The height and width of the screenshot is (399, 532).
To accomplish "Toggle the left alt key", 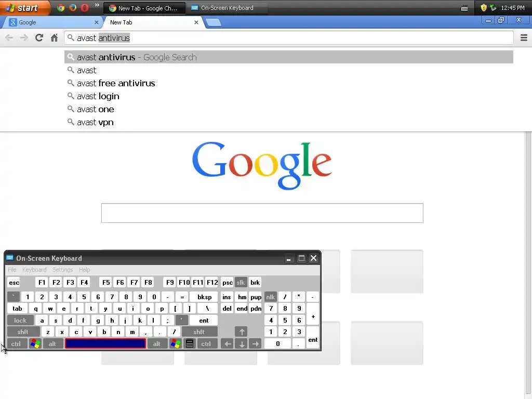I will (x=52, y=344).
